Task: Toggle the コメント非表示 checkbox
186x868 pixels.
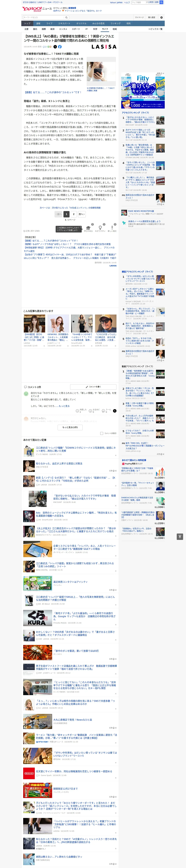Action: pyautogui.click(x=102, y=433)
